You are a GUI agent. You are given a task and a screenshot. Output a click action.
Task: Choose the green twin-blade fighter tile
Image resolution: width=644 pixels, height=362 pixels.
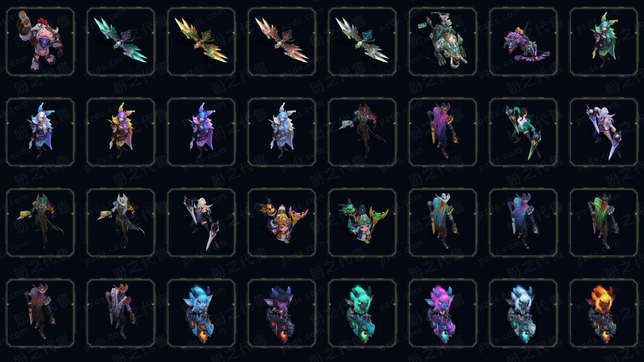[523, 132]
